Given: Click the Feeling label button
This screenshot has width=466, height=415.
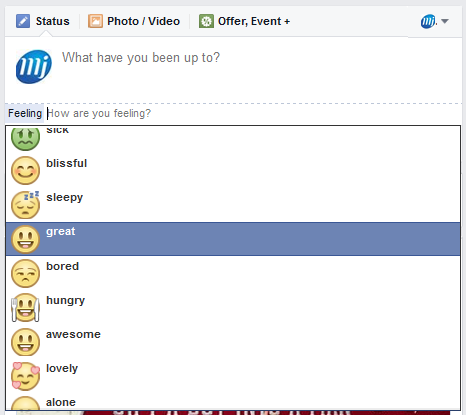Looking at the screenshot, I should click(x=25, y=113).
